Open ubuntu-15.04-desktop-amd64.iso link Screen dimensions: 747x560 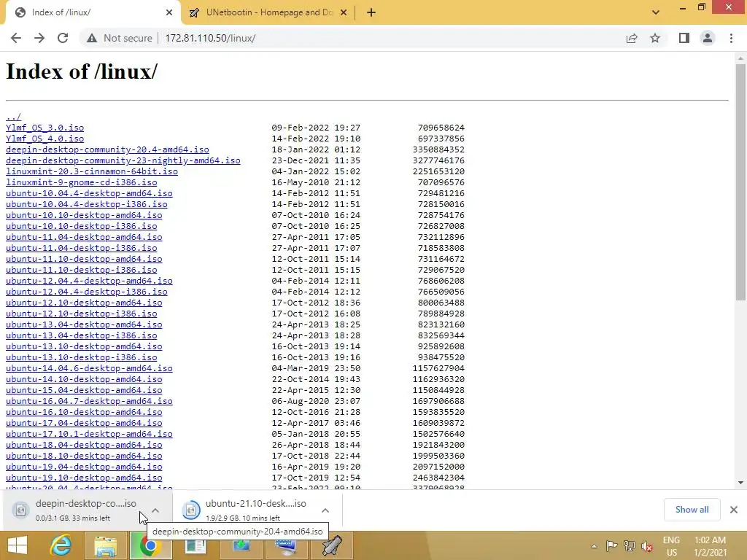(84, 391)
